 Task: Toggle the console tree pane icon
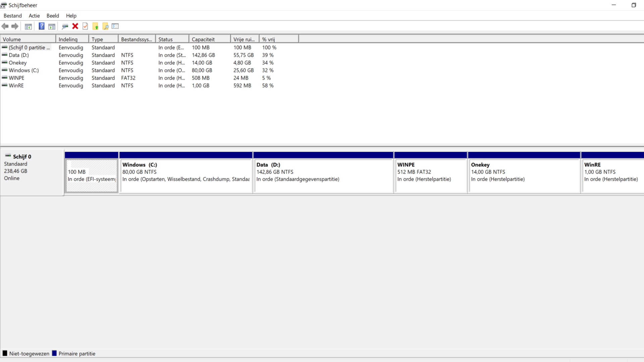29,26
